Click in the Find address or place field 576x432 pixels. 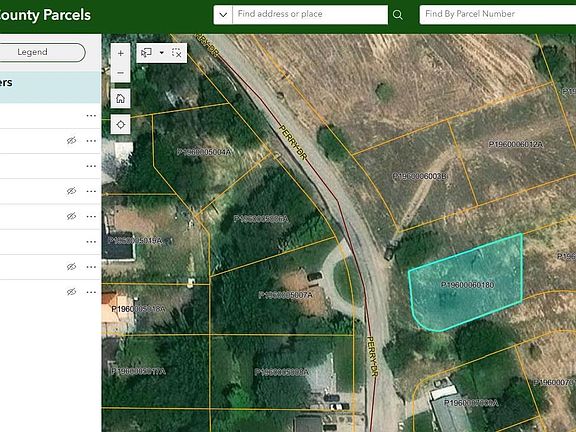point(310,14)
